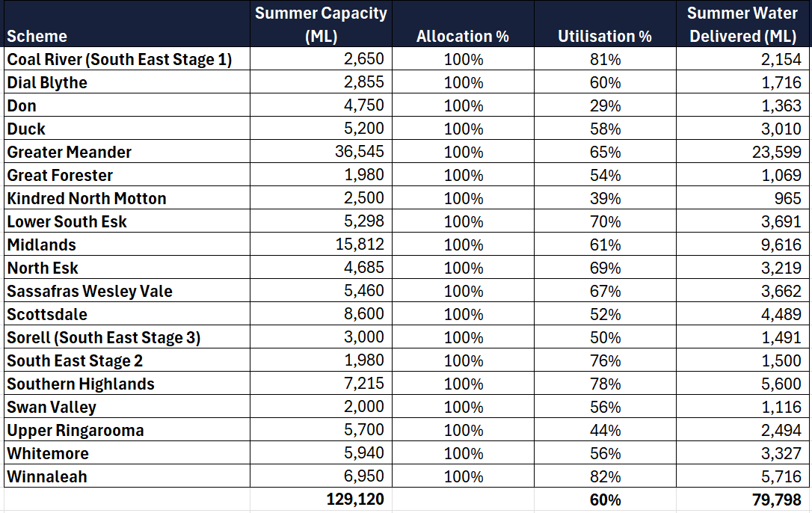Click the Winnaleah utilisation cell showing 82%

[x=605, y=476]
